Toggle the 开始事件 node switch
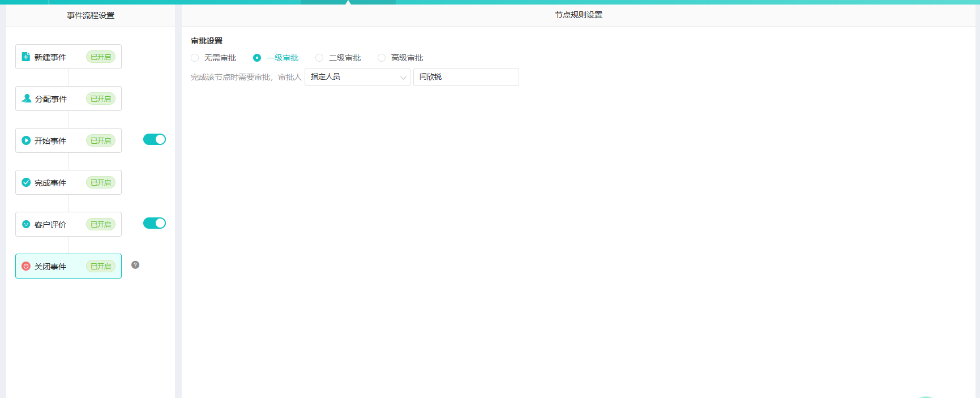 pos(155,139)
